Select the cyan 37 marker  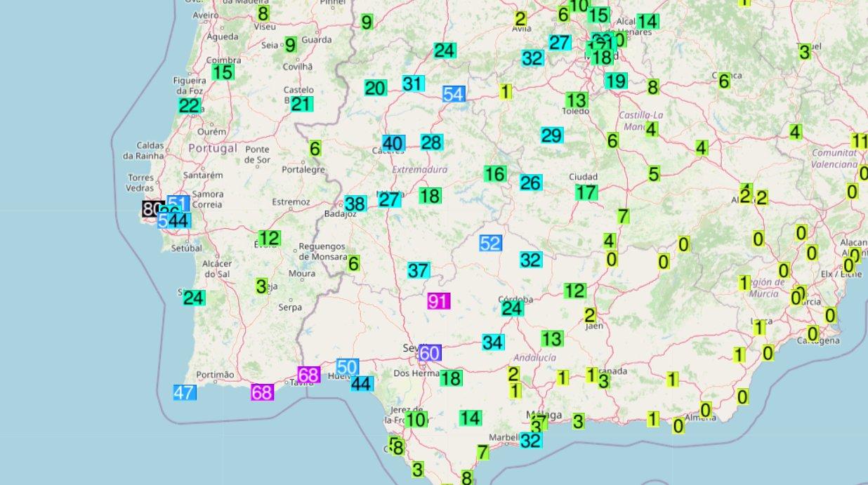click(419, 270)
